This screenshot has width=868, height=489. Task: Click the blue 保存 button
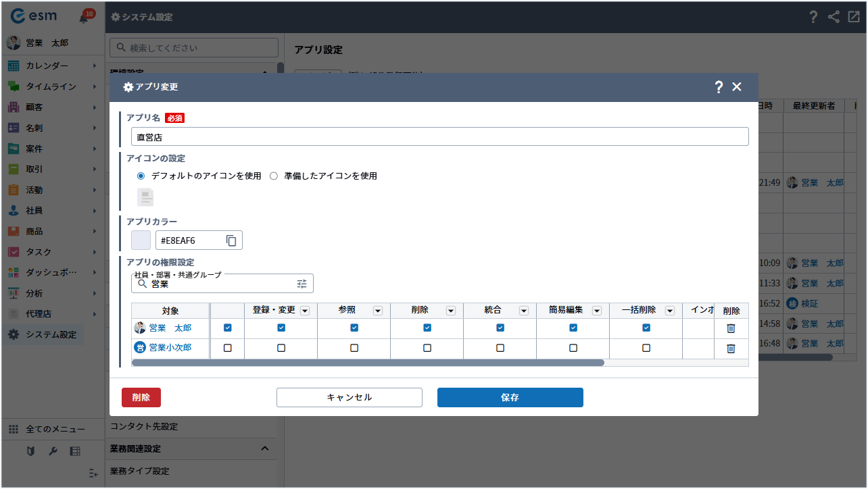click(510, 398)
